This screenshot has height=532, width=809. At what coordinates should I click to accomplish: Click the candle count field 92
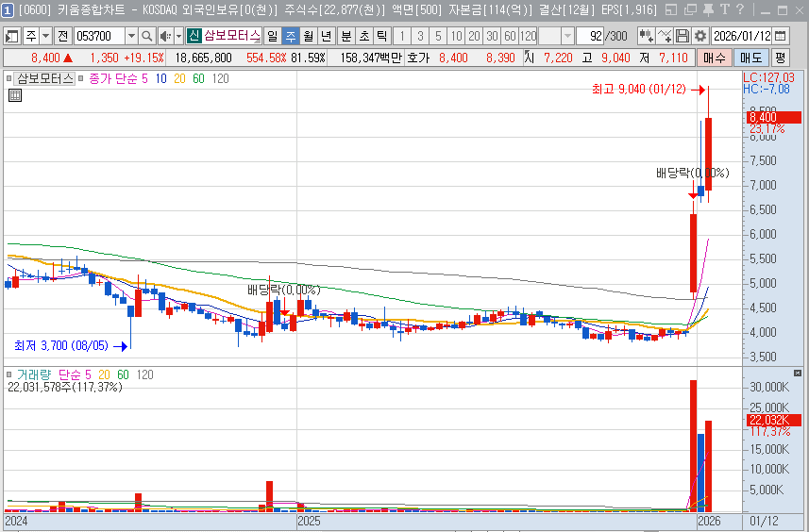pyautogui.click(x=590, y=36)
